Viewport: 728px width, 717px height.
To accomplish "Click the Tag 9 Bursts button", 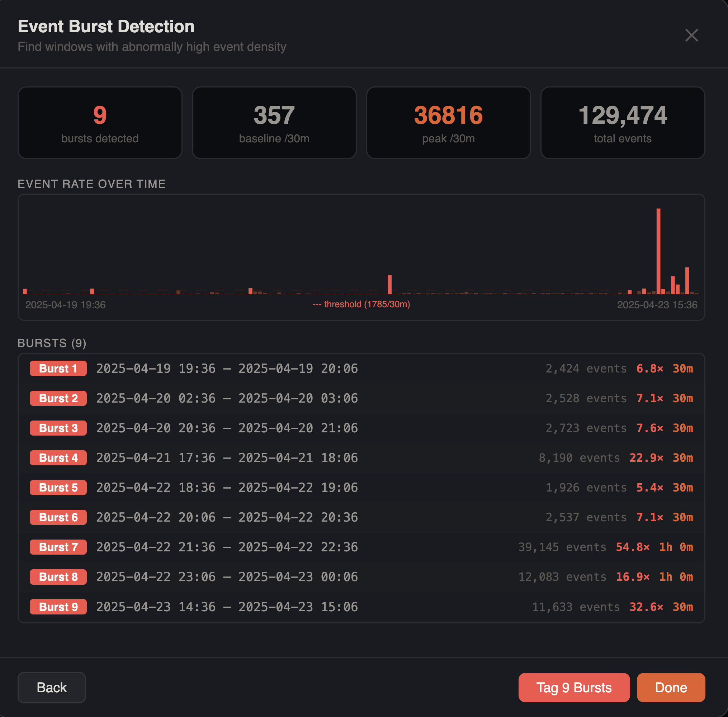I will coord(573,687).
